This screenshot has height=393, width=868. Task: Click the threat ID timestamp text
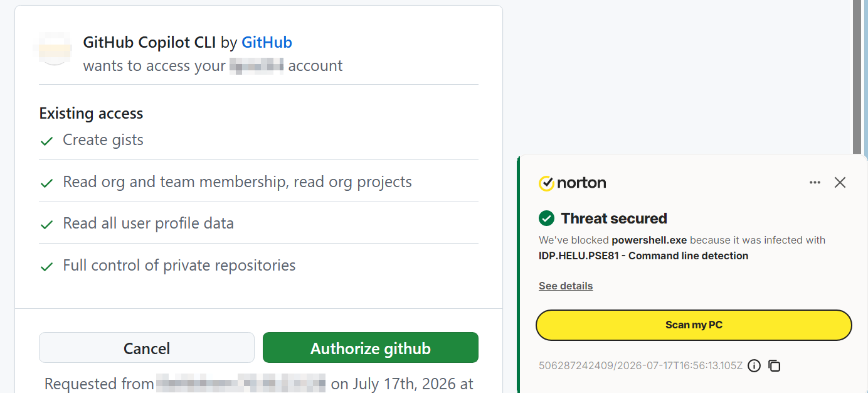[x=641, y=365]
